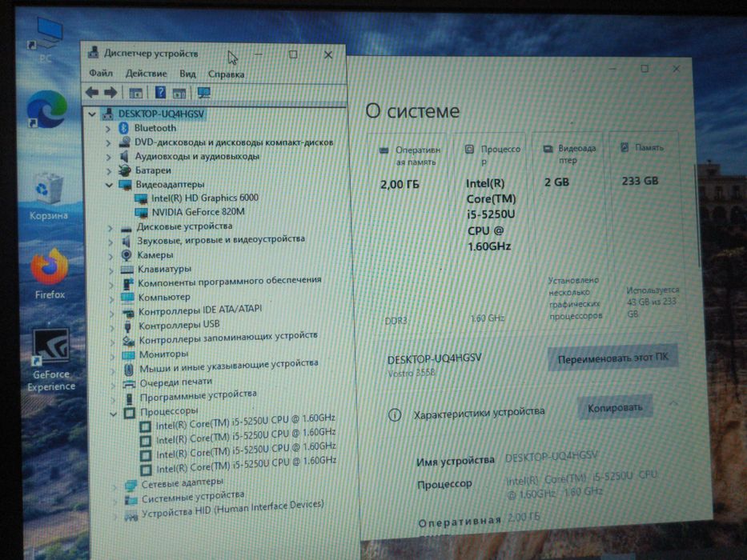The width and height of the screenshot is (747, 560).
Task: Click the Очереди печати printer icon
Action: 129,384
